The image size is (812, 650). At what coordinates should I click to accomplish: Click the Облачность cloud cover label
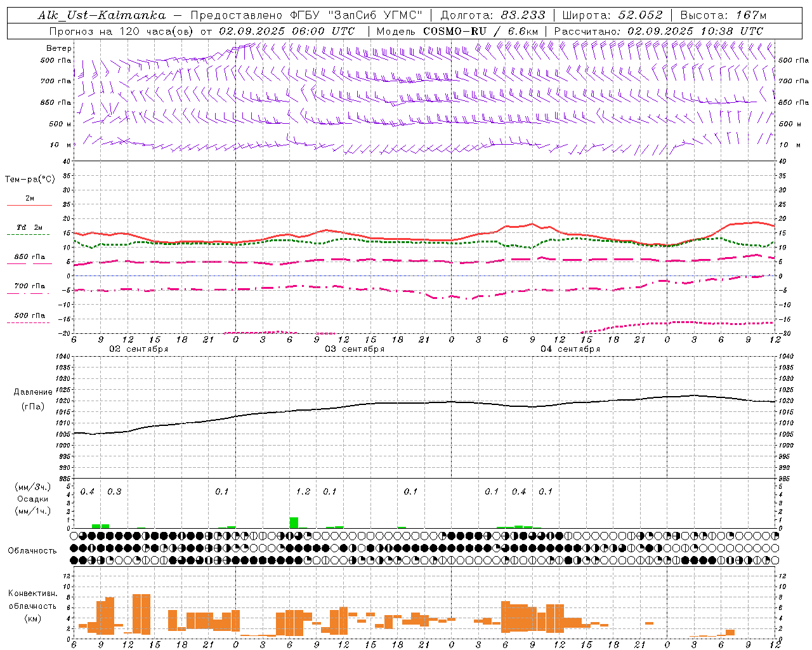click(32, 550)
